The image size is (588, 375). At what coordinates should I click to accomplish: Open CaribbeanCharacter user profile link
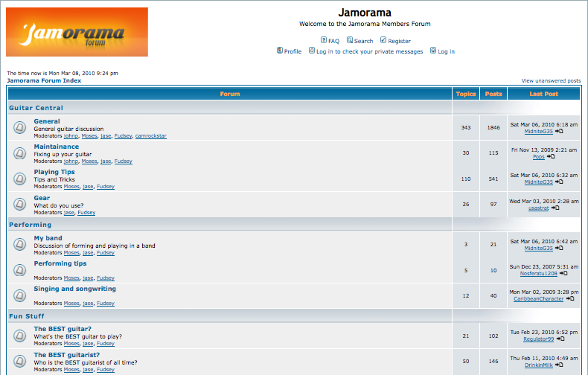click(x=538, y=299)
